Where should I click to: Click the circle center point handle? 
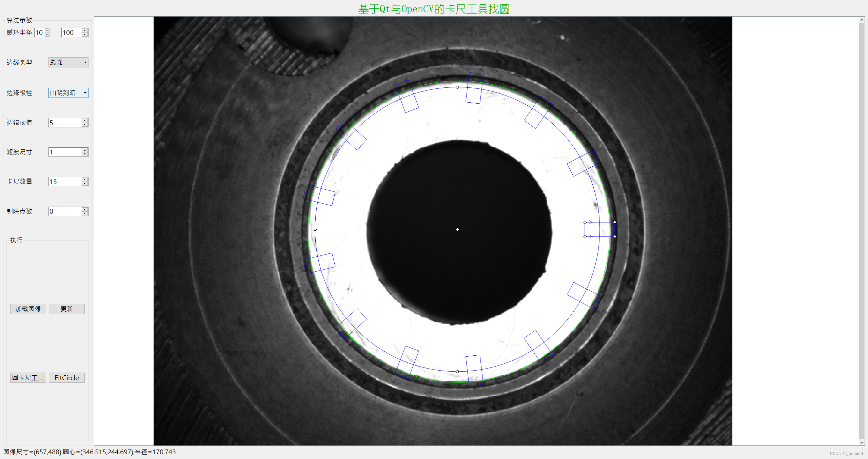(x=457, y=229)
